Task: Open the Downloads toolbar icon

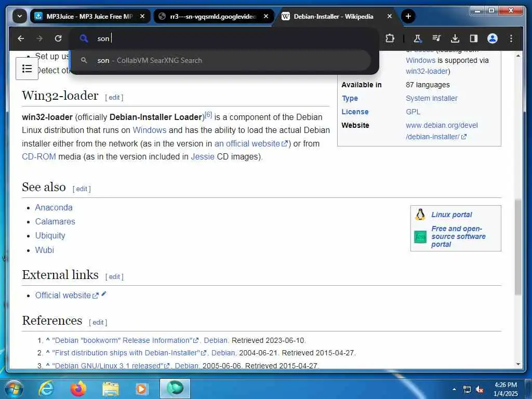Action: [455, 38]
